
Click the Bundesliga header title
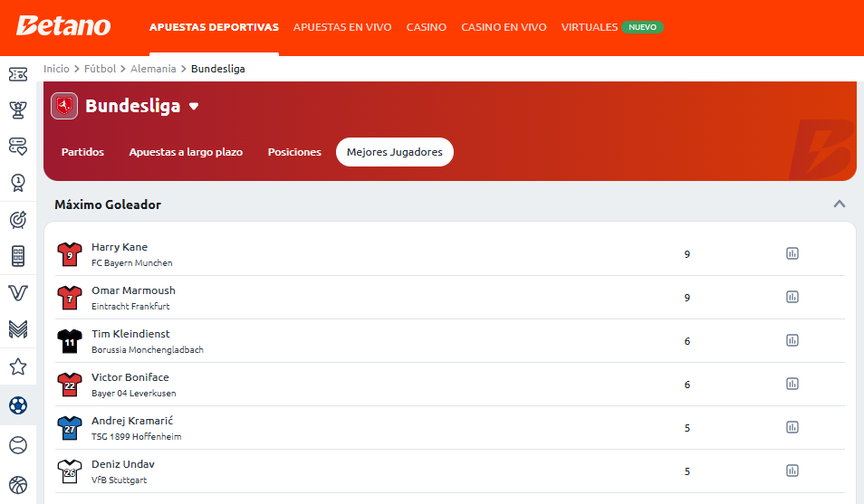click(x=133, y=106)
